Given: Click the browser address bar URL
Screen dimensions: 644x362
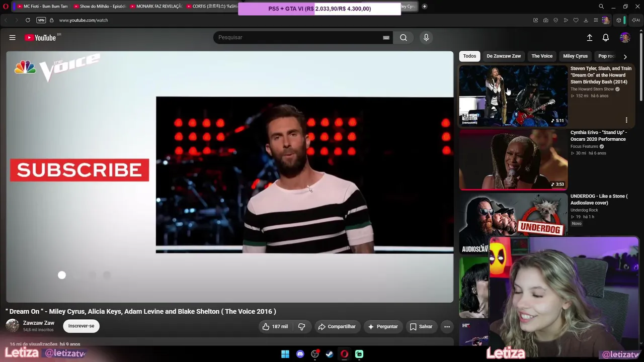Looking at the screenshot, I should click(x=84, y=20).
